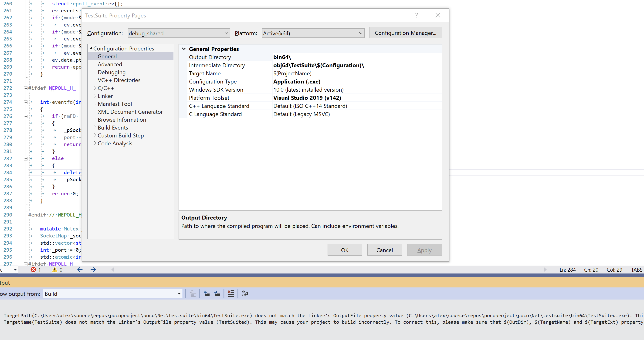The width and height of the screenshot is (644, 340).
Task: Navigate forward with the right arrow icon
Action: point(93,270)
